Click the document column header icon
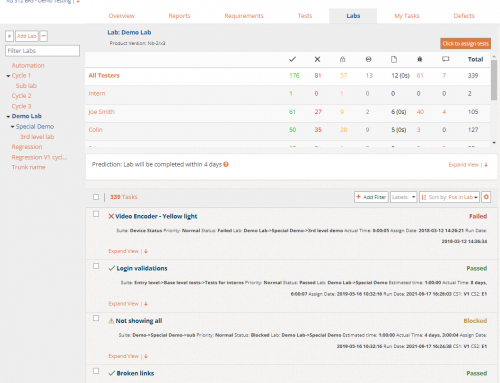Image resolution: width=500 pixels, height=383 pixels. point(394,59)
